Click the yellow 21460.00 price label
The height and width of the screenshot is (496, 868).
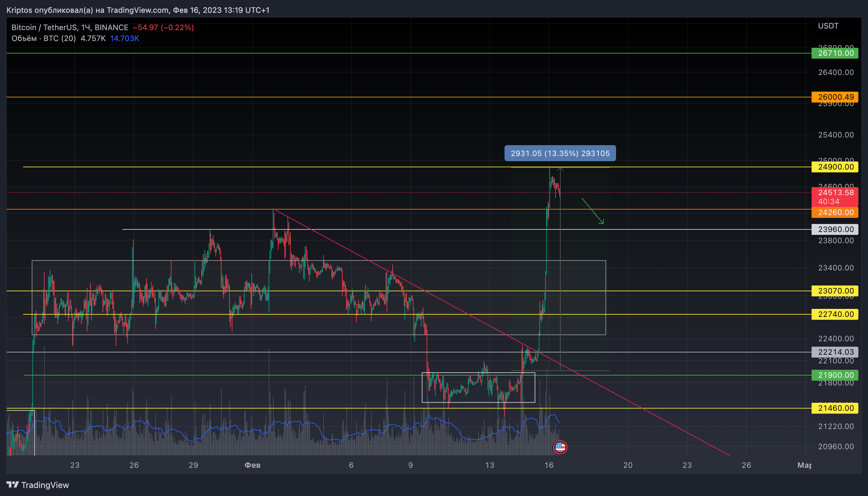[x=835, y=408]
